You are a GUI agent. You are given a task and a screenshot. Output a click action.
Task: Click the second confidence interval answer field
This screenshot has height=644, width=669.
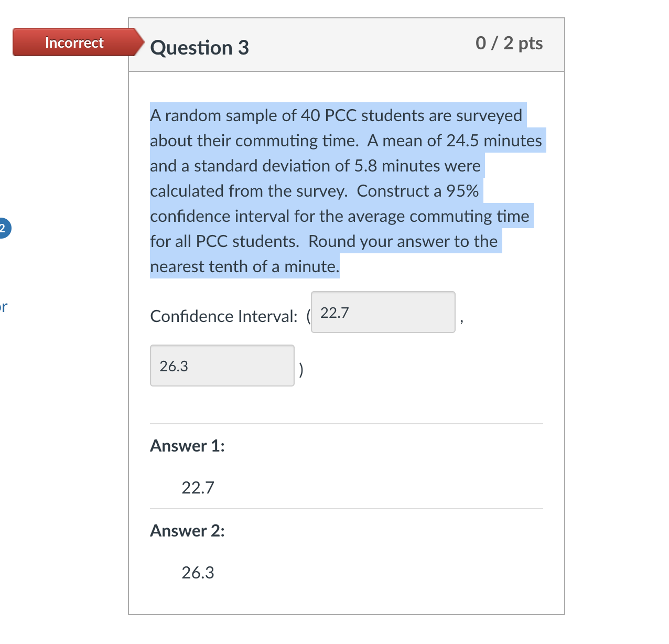222,366
